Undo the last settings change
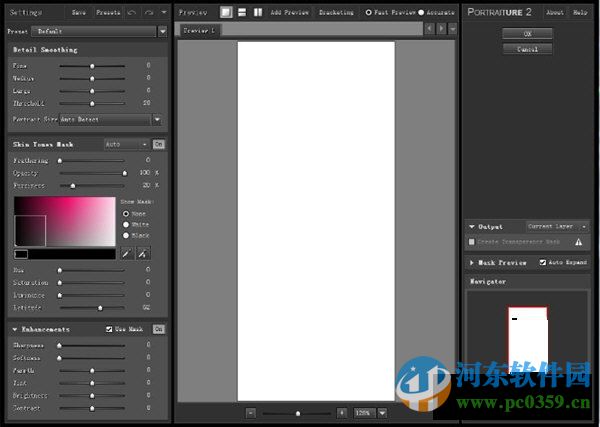 click(x=132, y=13)
